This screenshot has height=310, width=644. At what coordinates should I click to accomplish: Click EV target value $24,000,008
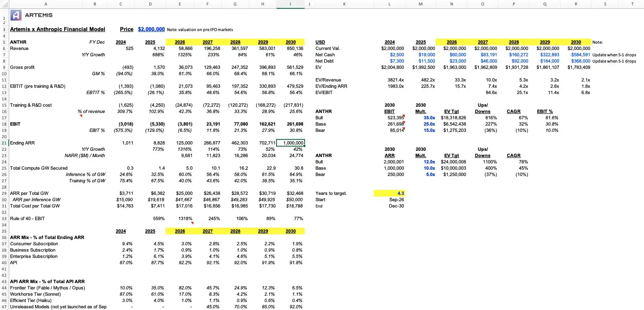[454, 162]
